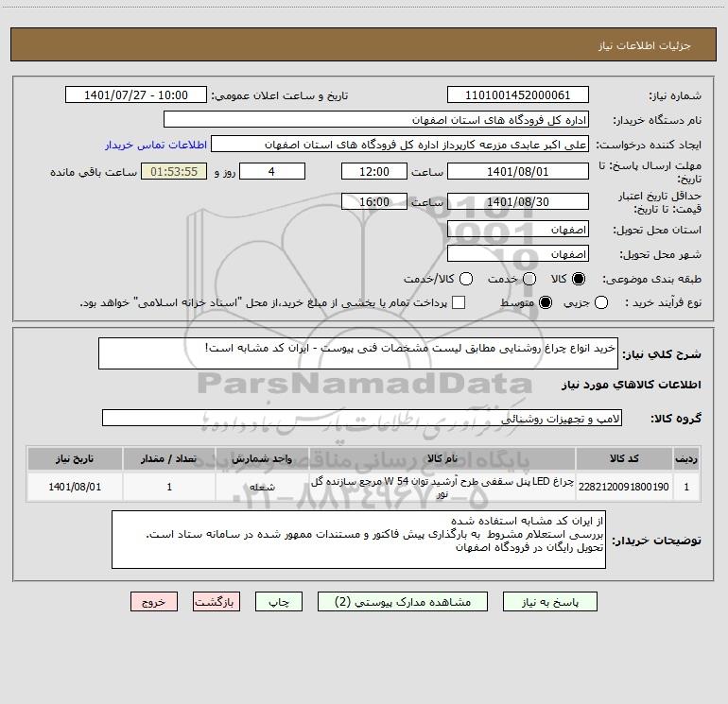The width and height of the screenshot is (728, 704).
Task: Click the remaining days field showing 4
Action: 272,171
